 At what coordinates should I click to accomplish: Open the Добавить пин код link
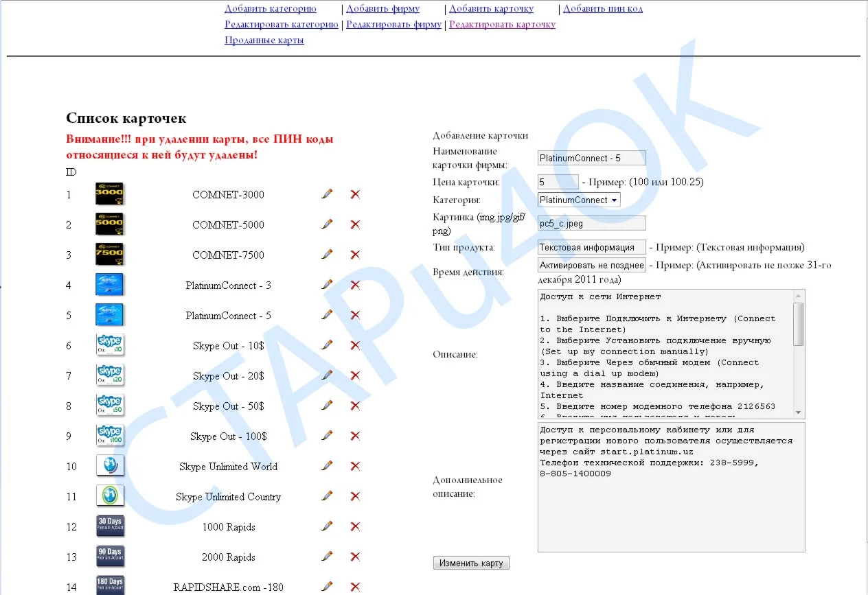point(602,8)
